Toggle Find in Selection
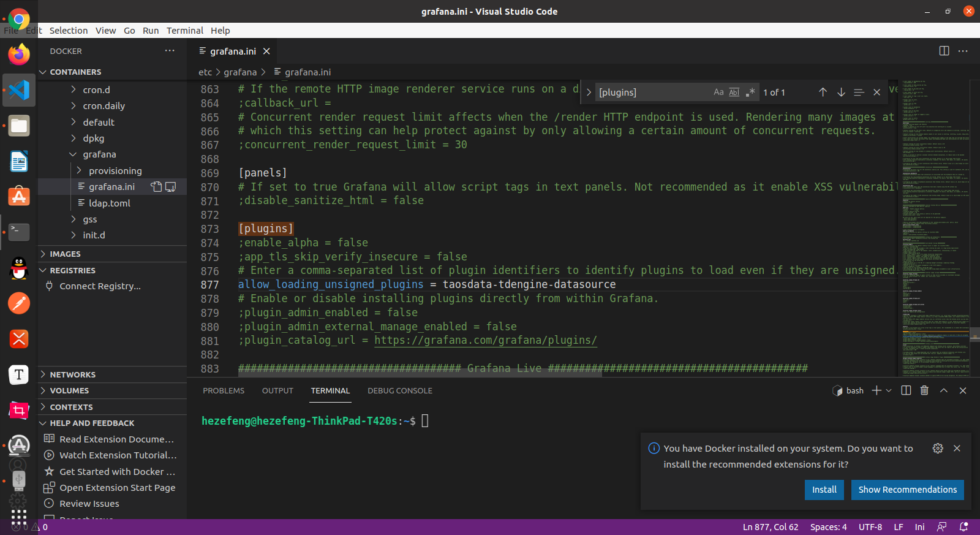 click(x=859, y=92)
